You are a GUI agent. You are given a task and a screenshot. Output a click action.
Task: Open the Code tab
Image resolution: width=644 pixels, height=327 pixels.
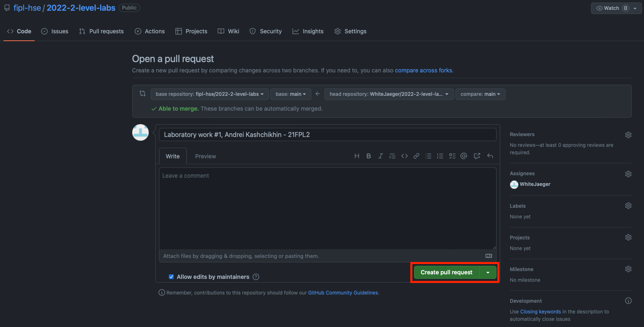pyautogui.click(x=19, y=31)
